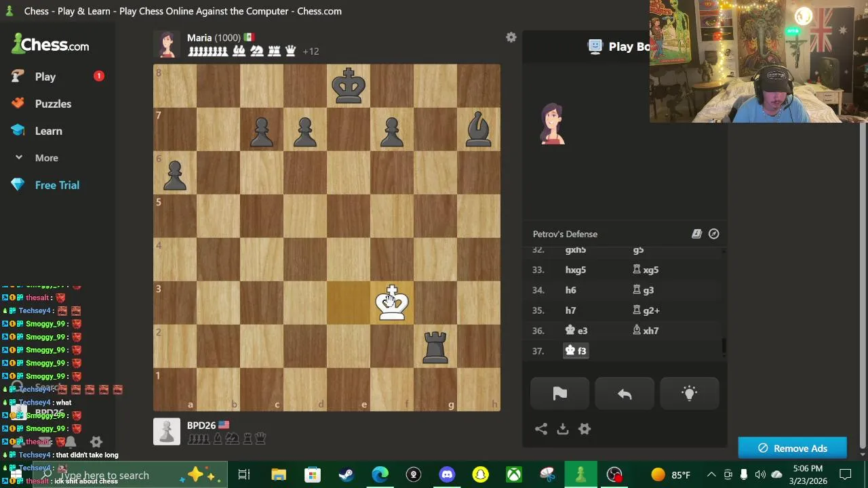Click the chess app icon on taskbar

click(x=580, y=475)
